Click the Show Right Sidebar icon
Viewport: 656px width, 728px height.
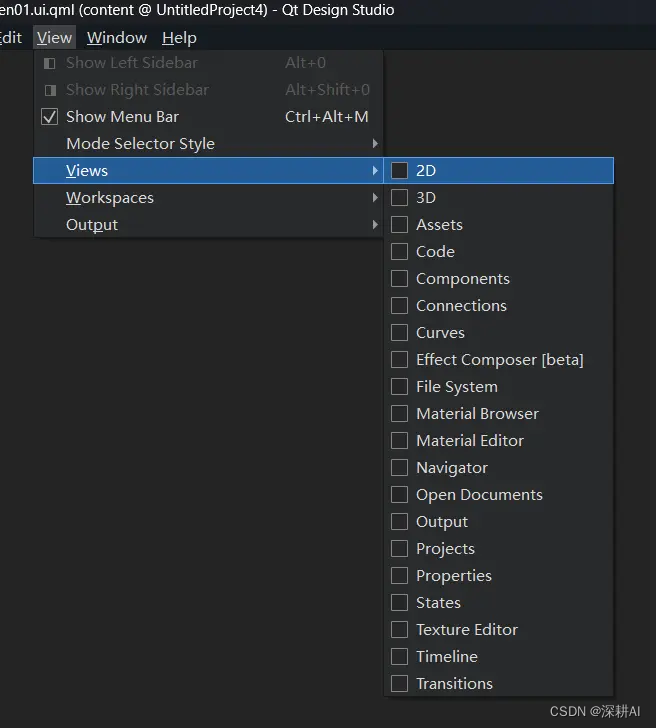[50, 90]
